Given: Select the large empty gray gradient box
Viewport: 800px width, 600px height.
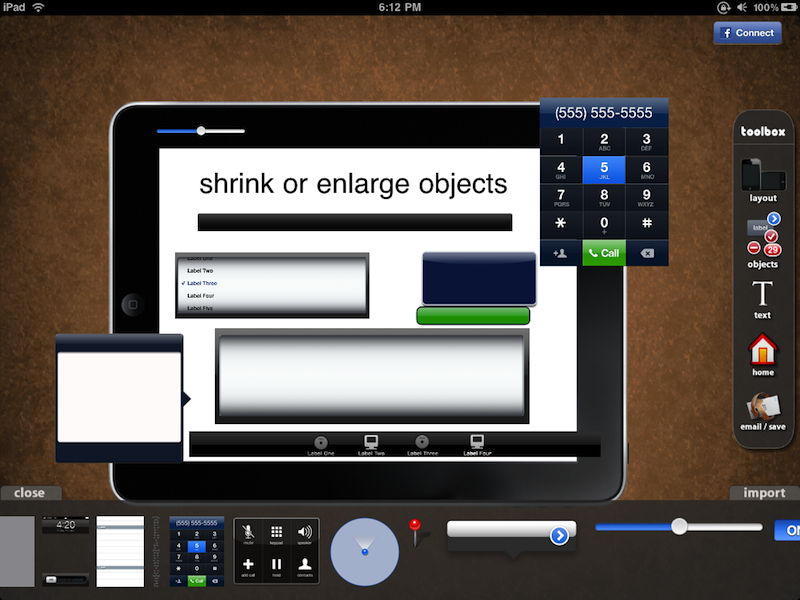Looking at the screenshot, I should [372, 376].
